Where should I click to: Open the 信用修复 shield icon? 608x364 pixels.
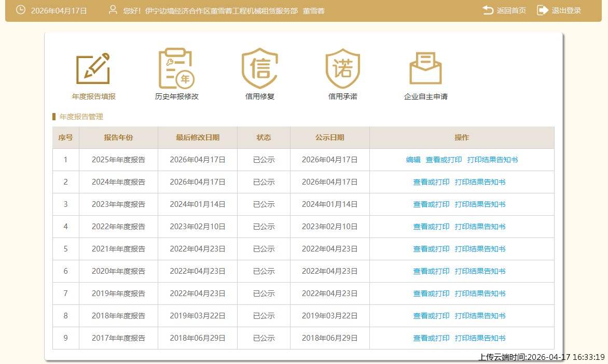[x=259, y=68]
